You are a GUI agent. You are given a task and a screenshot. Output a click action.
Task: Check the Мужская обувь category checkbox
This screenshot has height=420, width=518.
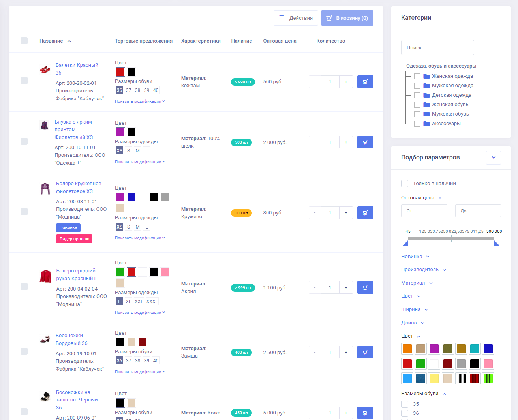(417, 114)
